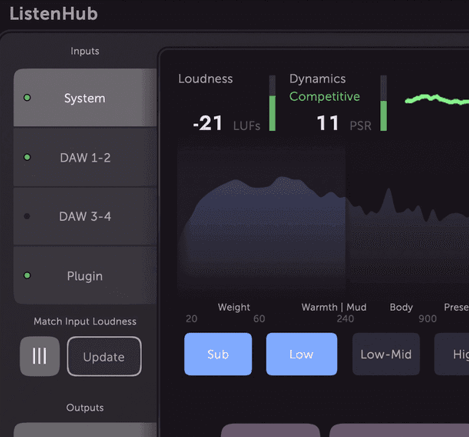Select the DAW 1-2 input
The width and height of the screenshot is (469, 437).
pyautogui.click(x=85, y=157)
